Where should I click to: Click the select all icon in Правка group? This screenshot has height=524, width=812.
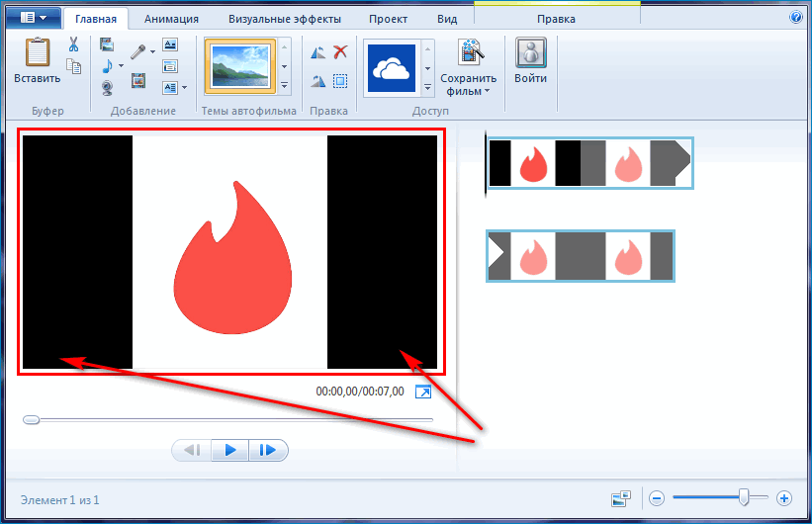(x=340, y=82)
